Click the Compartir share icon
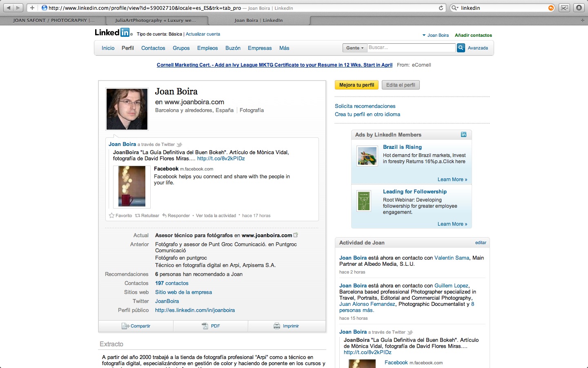Image resolution: width=588 pixels, height=368 pixels. pos(125,326)
